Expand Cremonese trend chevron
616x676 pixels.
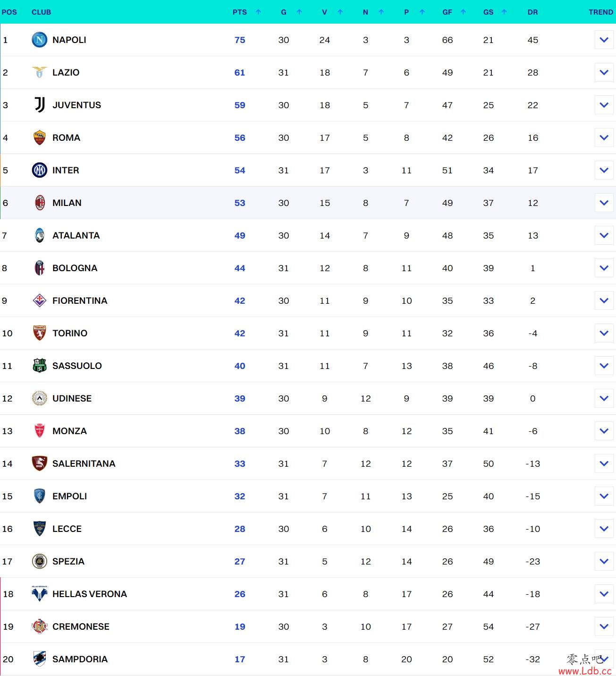coord(604,626)
